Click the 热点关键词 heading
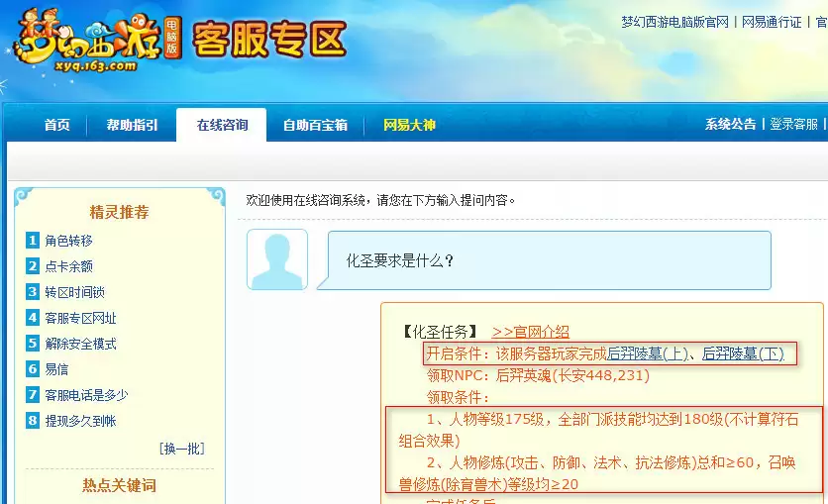 [x=119, y=485]
